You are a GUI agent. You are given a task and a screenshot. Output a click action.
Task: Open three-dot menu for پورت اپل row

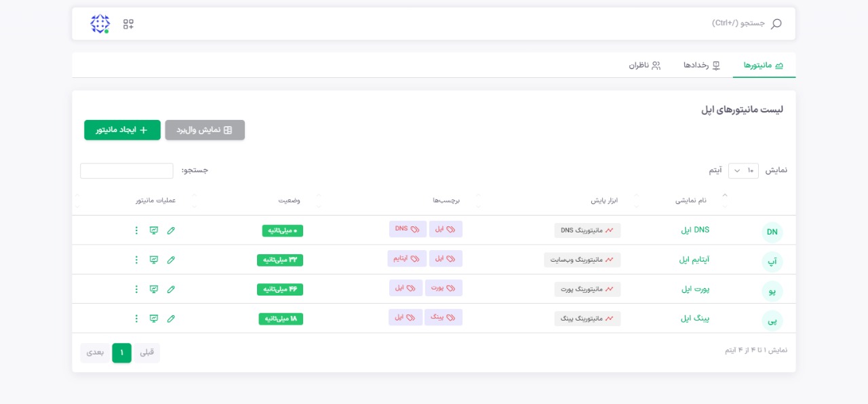tap(136, 289)
